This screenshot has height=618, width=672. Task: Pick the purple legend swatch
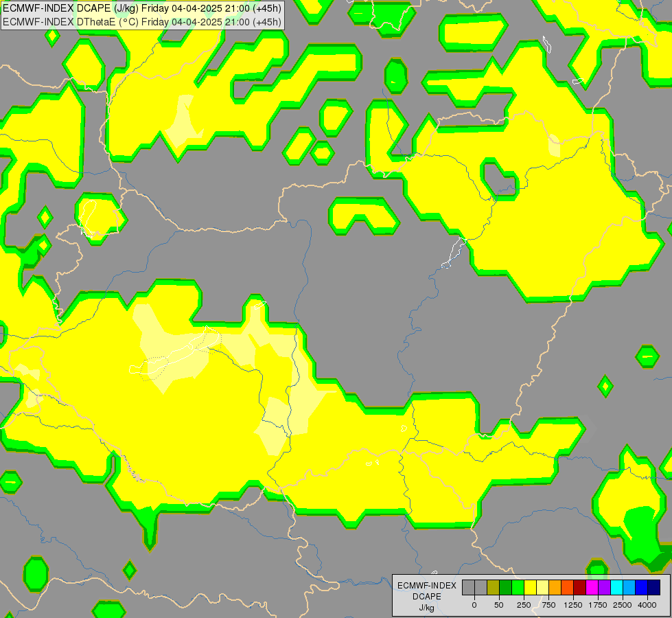pos(604,587)
